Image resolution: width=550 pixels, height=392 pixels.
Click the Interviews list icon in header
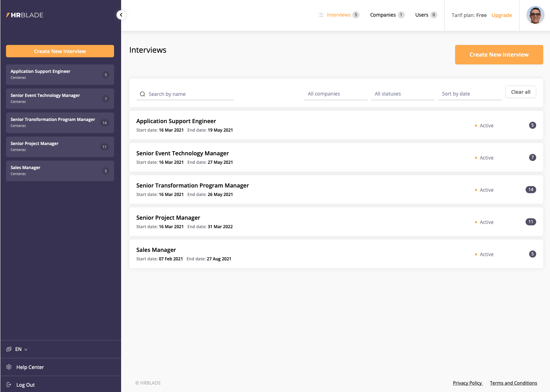point(321,15)
